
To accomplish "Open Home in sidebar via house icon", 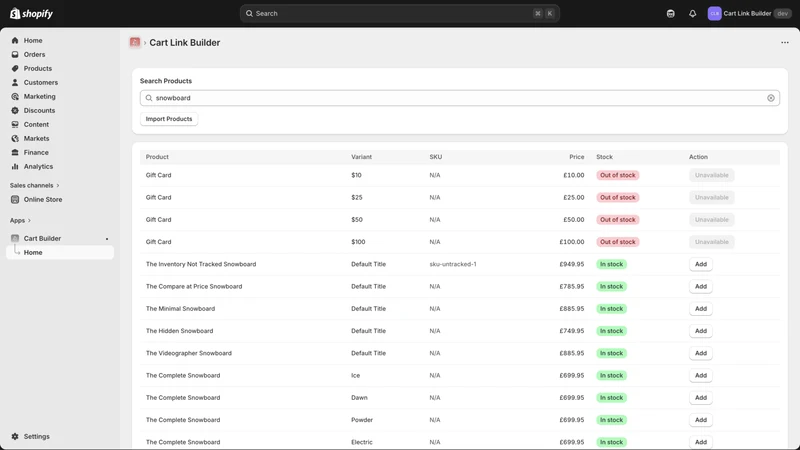I will tap(15, 40).
